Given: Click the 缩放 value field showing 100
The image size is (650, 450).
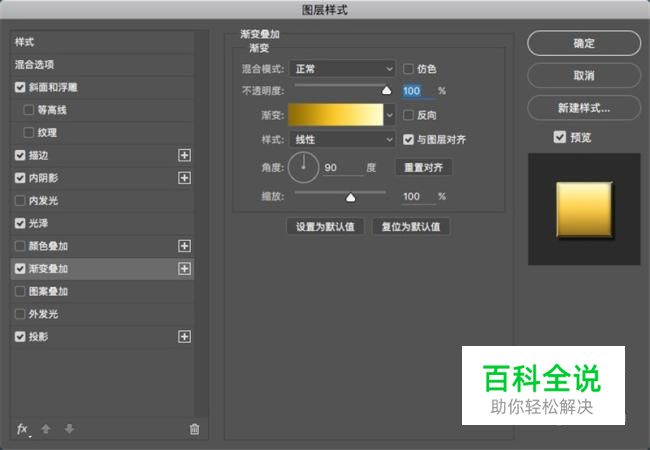Looking at the screenshot, I should pyautogui.click(x=418, y=196).
